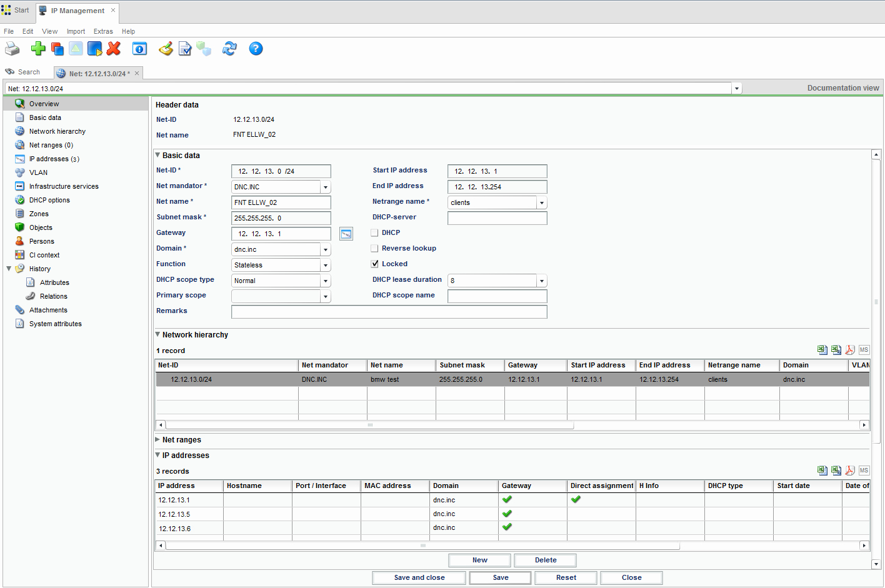Open the DHCP lease duration dropdown
This screenshot has height=588, width=885.
pyautogui.click(x=542, y=281)
